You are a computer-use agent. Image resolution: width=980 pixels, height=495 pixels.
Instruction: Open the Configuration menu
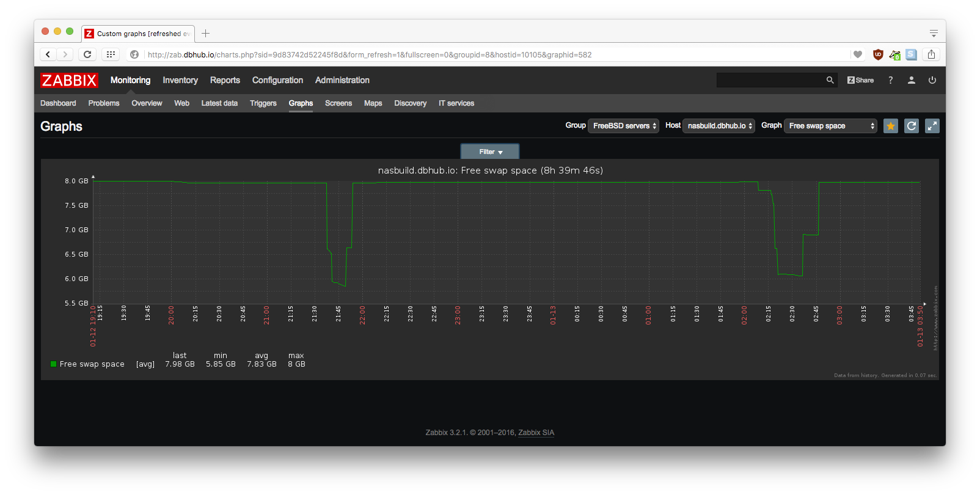(277, 80)
